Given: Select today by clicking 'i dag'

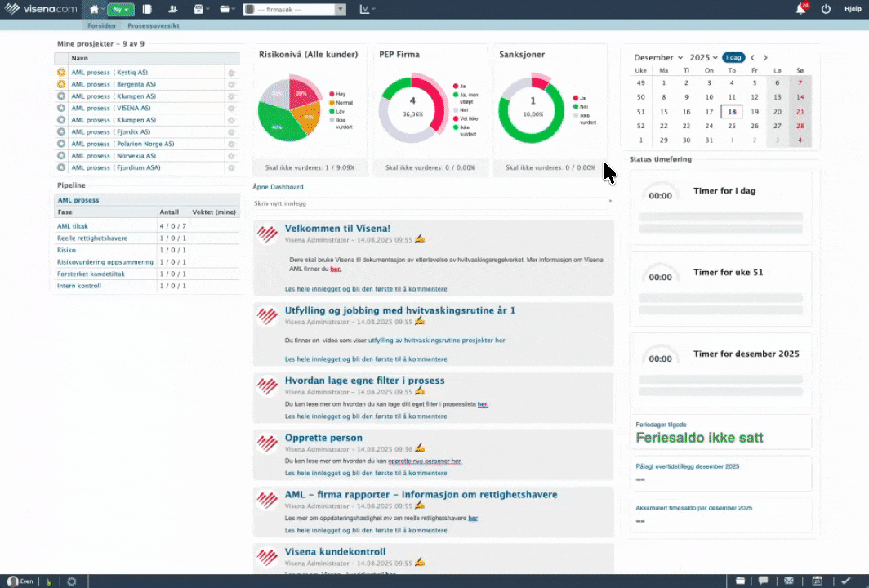Looking at the screenshot, I should [x=733, y=57].
